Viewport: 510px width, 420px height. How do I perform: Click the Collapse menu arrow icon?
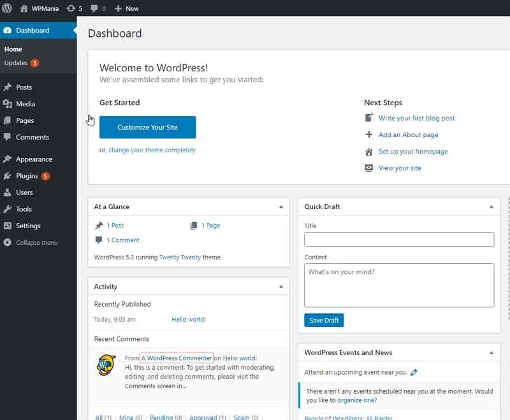8,243
